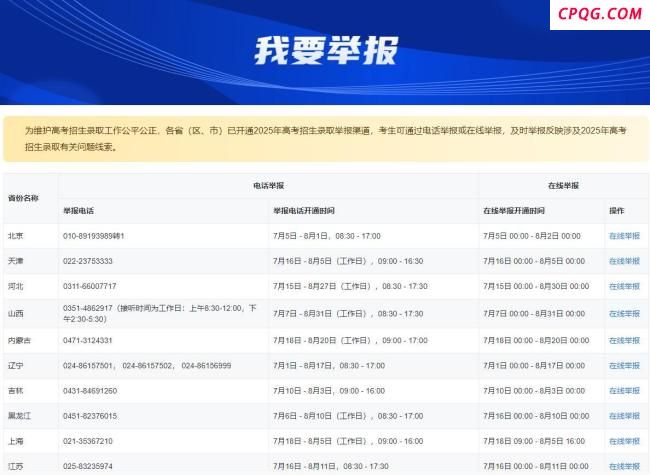Click 内蒙古 hotline time 7月18日 - 8月20日（工作日）
Screen dimensions: 650x475
(350, 341)
